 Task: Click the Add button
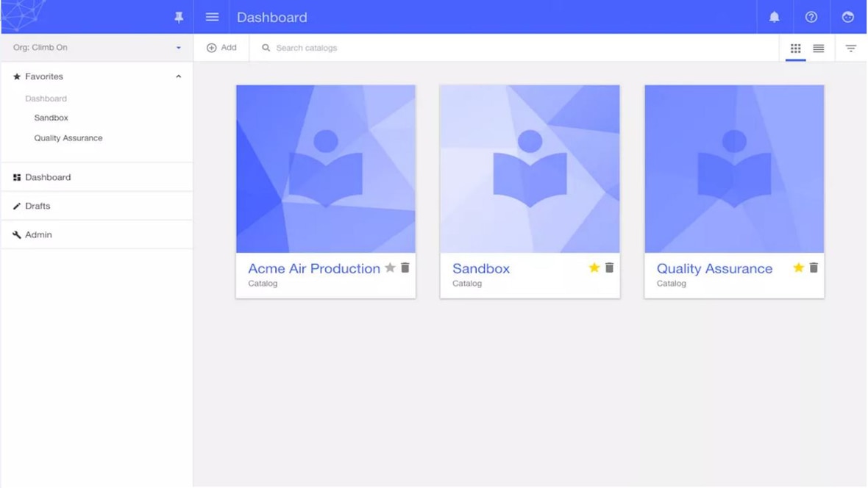221,48
